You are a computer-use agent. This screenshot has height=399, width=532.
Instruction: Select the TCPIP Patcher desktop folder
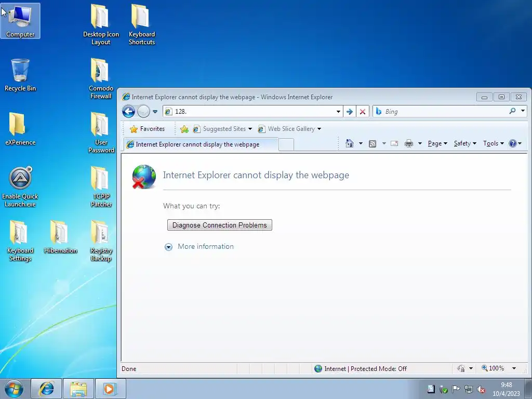click(x=101, y=187)
